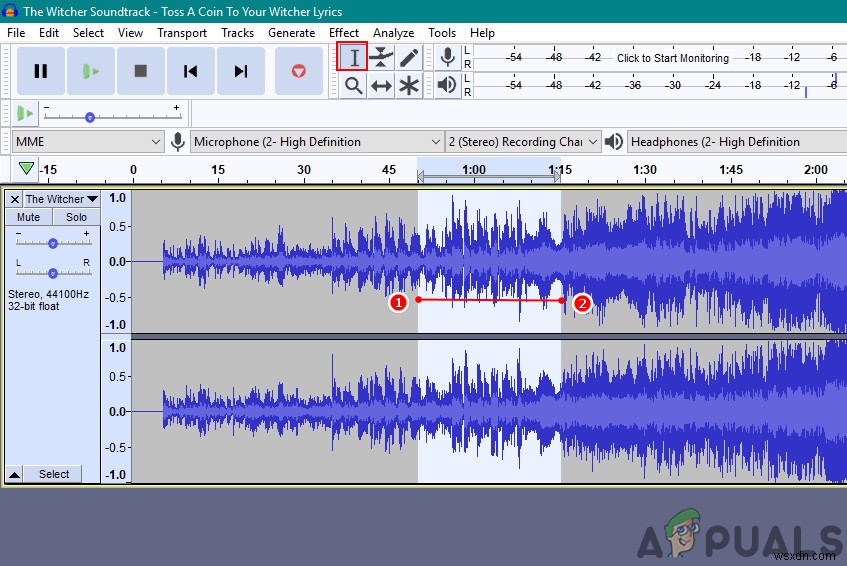
Task: Select the Draw pencil tool
Action: [409, 57]
